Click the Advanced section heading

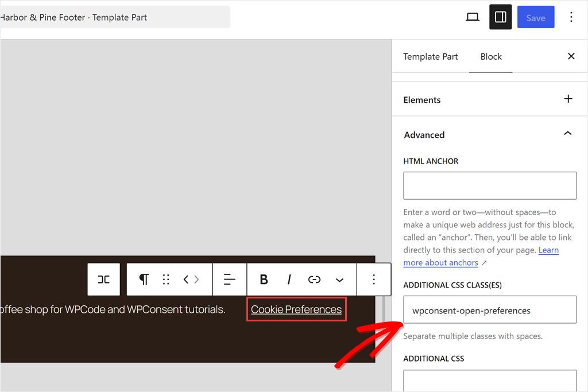(x=424, y=135)
